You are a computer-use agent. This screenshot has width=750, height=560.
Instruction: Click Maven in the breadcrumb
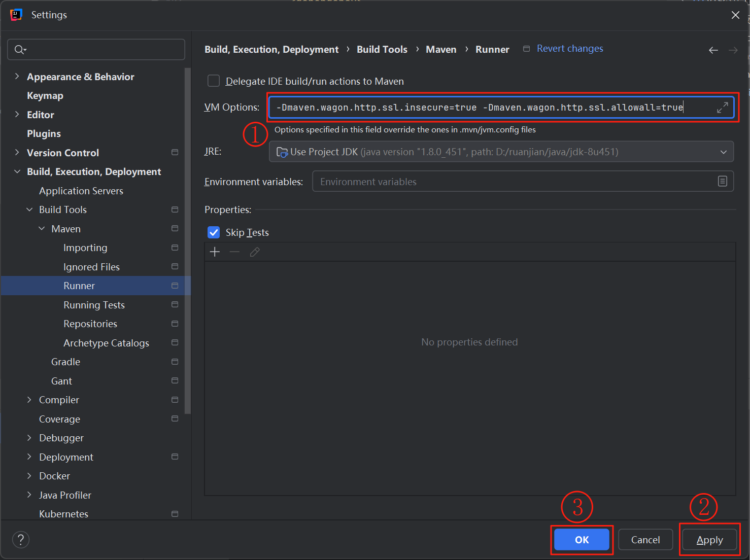[x=441, y=49]
